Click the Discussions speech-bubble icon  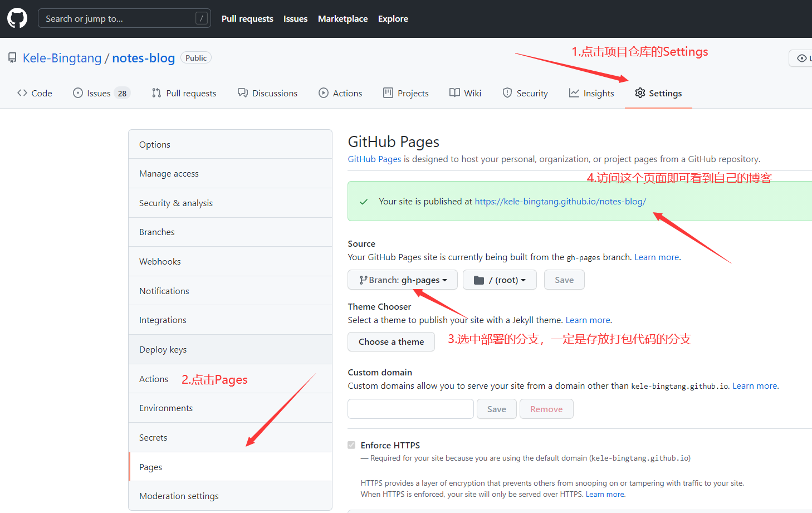point(243,93)
